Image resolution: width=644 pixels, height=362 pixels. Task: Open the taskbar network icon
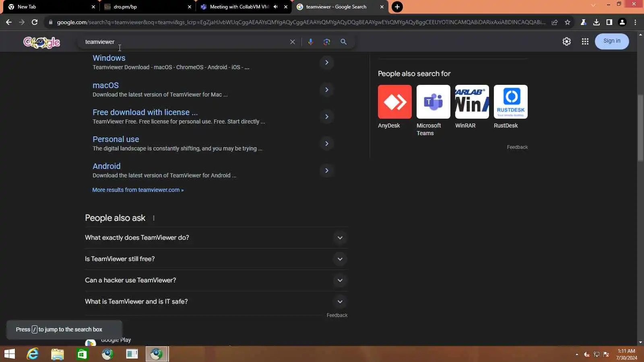pyautogui.click(x=597, y=354)
